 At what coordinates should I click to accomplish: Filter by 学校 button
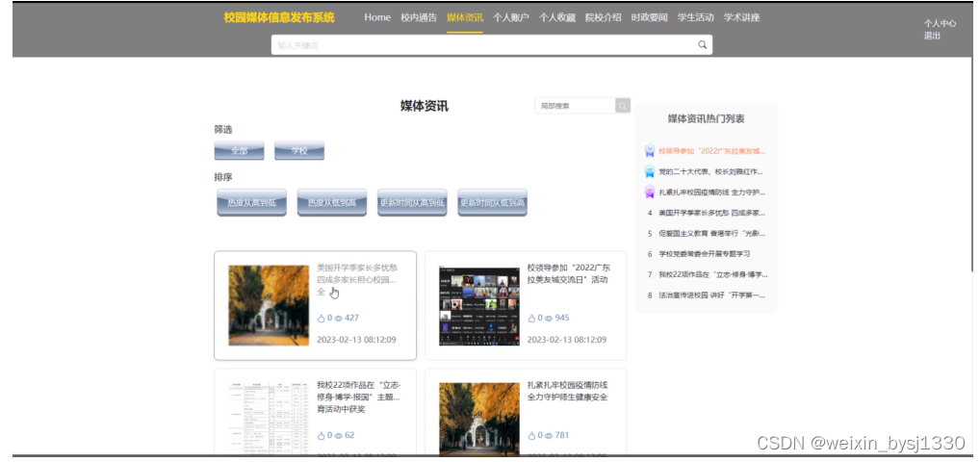(x=299, y=151)
